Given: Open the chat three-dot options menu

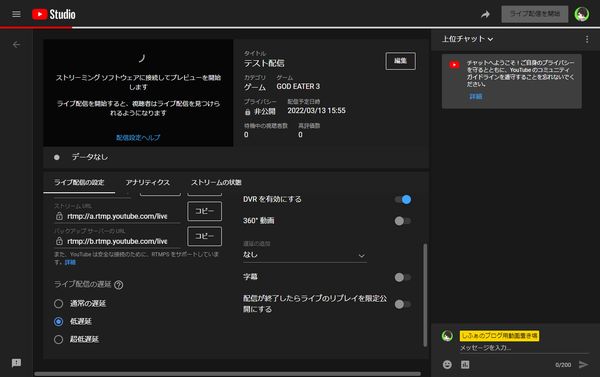Looking at the screenshot, I should coord(587,39).
